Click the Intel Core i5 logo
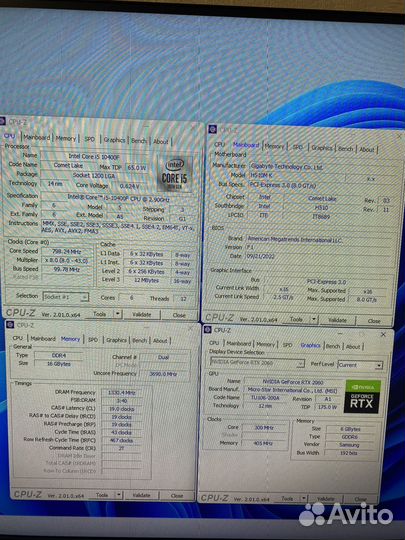 point(174,174)
